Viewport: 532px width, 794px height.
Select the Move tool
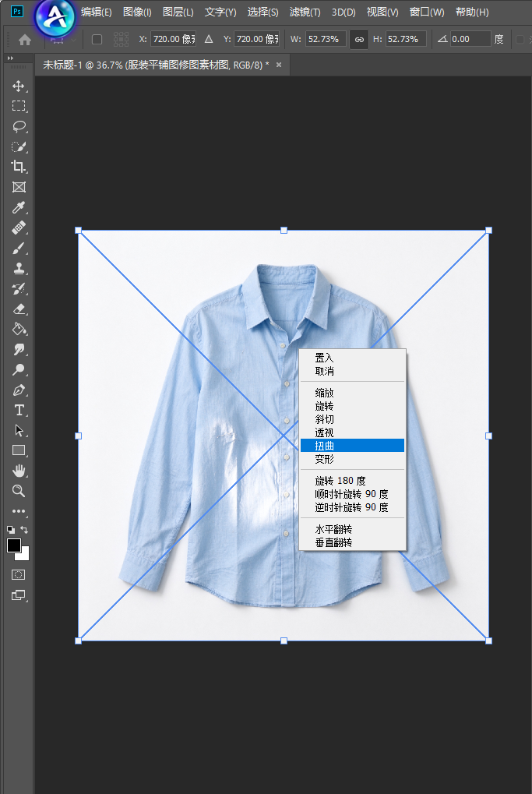[19, 86]
